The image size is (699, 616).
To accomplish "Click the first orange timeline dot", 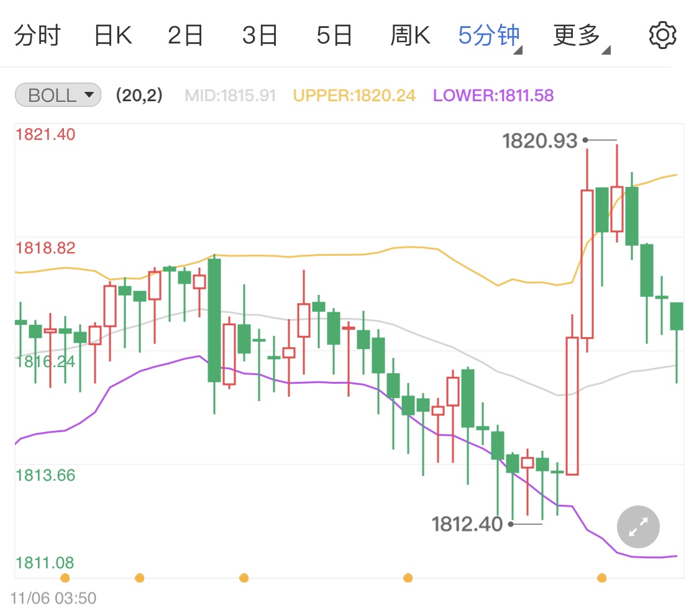I will (65, 578).
